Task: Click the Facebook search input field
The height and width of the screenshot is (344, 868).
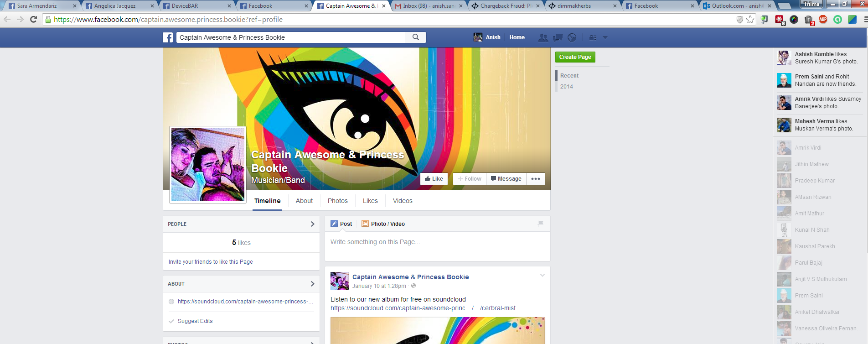Action: point(291,37)
